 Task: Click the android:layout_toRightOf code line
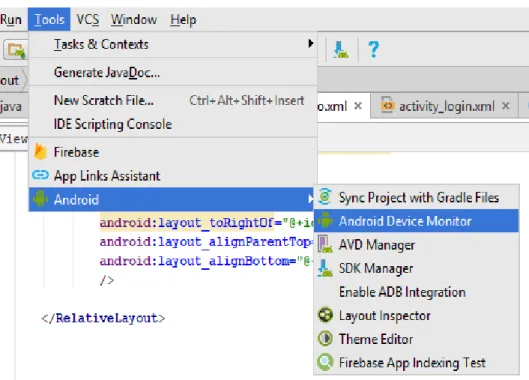pos(206,223)
